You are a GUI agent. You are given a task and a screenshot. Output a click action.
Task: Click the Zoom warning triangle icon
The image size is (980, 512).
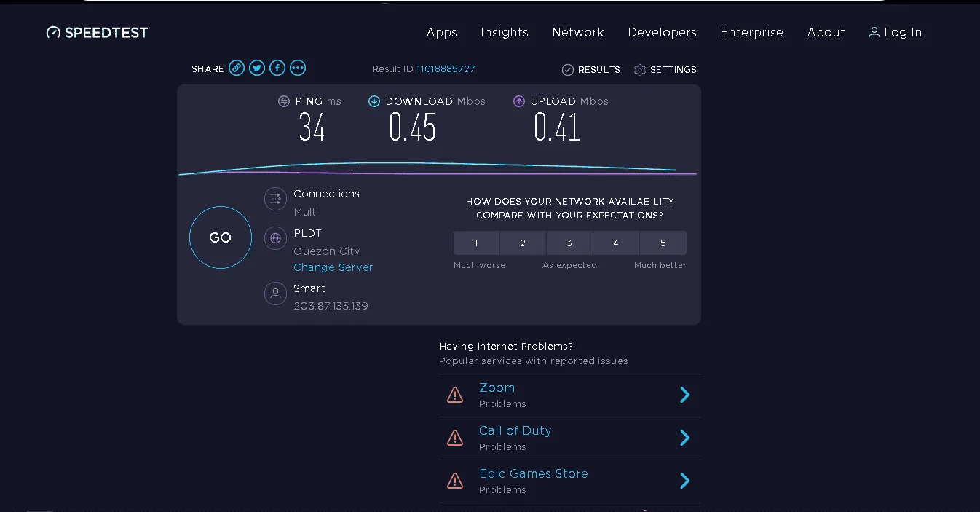coord(455,395)
